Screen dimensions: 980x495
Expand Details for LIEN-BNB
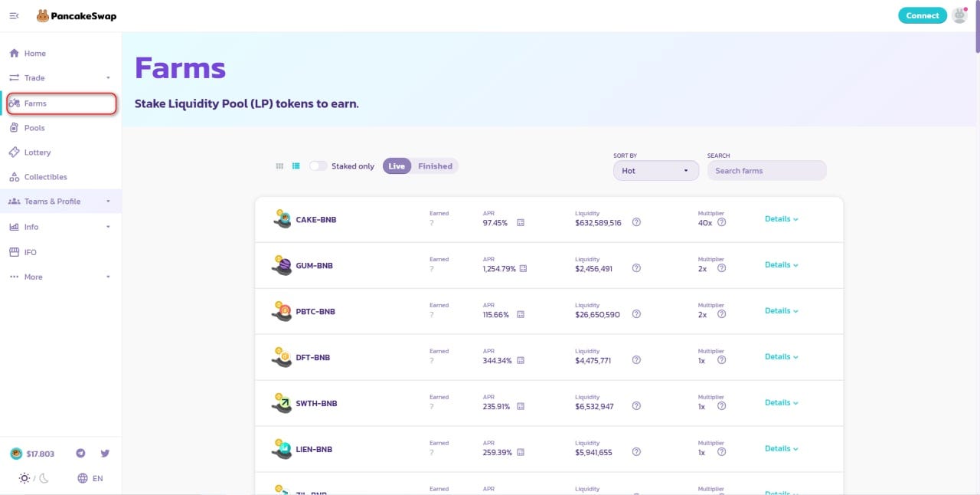pos(782,449)
